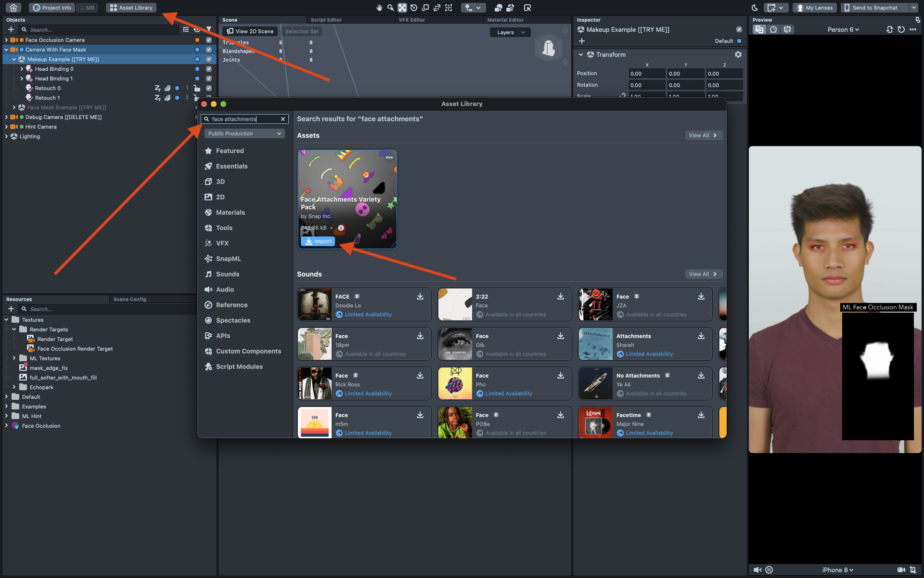Switch to the Script Editor tab
The width and height of the screenshot is (924, 578).
click(x=326, y=20)
